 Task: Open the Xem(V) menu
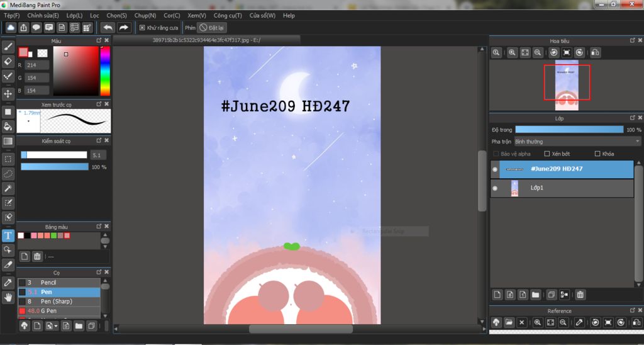pyautogui.click(x=197, y=16)
